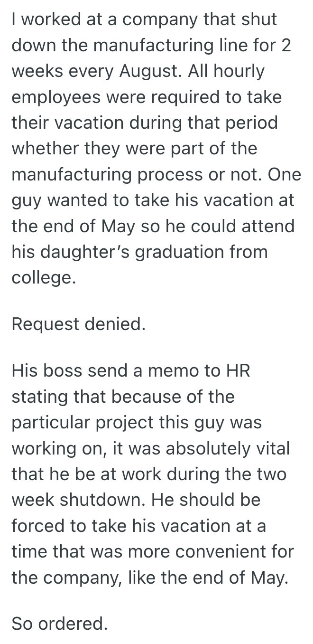Click the 'So ordered.' closing line
Viewport: 313px width, 644px height.
pyautogui.click(x=60, y=624)
